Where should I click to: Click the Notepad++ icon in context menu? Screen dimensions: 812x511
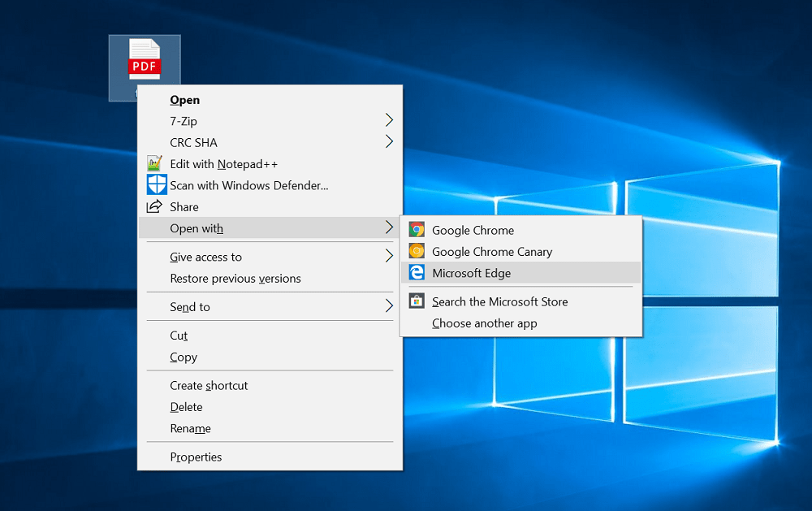click(x=155, y=164)
